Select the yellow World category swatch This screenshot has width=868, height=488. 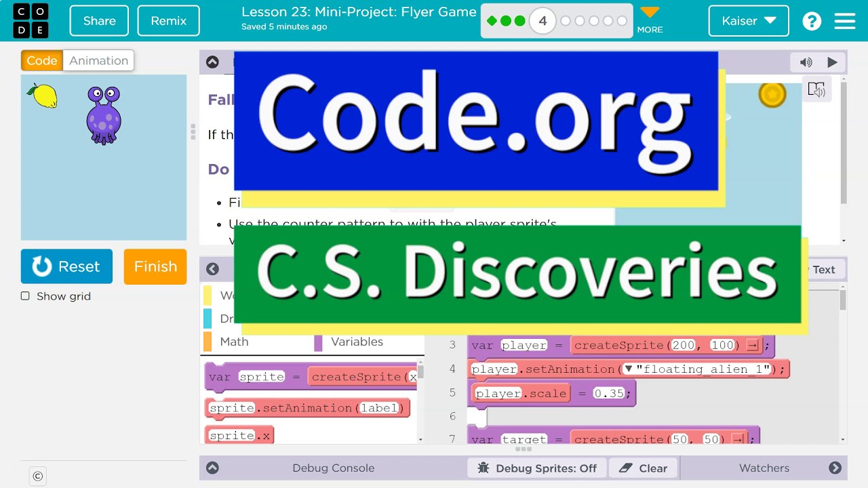tap(208, 296)
